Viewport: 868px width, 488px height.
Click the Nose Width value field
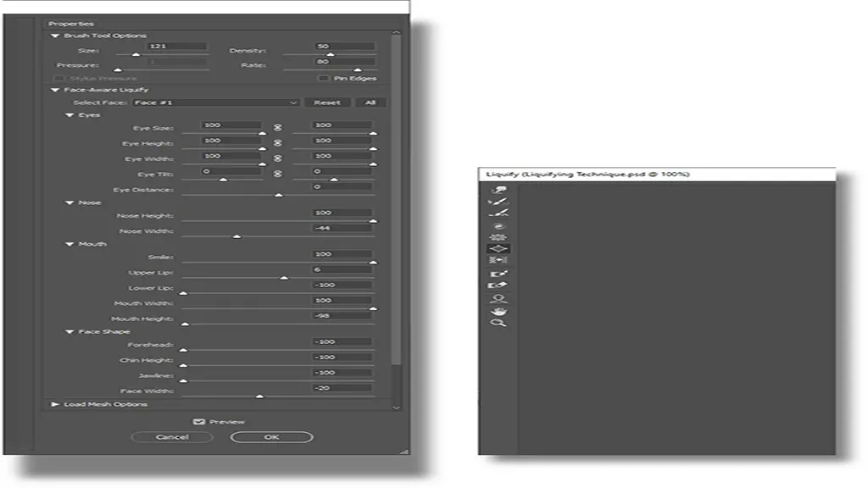click(342, 228)
